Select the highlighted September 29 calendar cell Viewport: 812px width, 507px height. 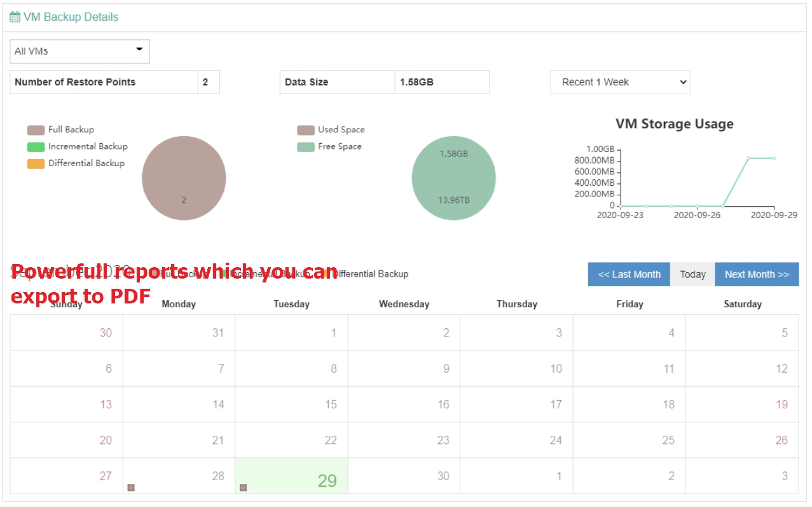(x=291, y=477)
